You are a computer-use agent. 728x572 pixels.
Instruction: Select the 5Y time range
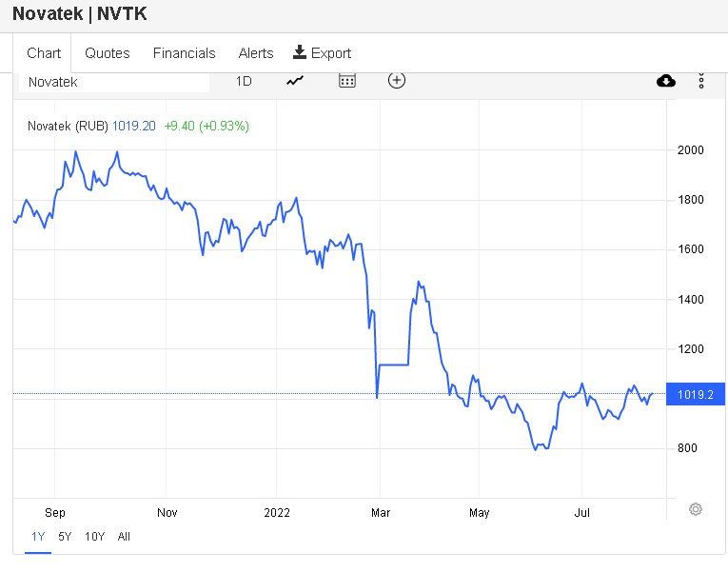pos(65,537)
